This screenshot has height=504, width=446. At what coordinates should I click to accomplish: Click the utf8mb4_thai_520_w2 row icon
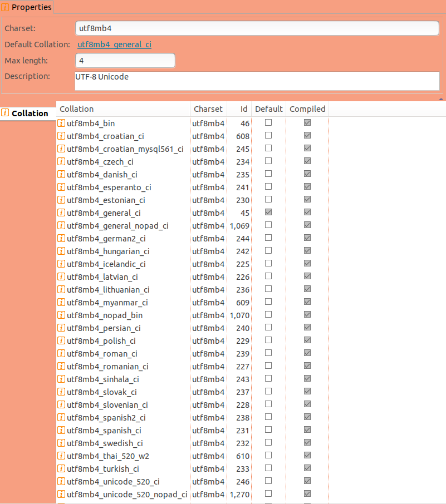pos(61,456)
